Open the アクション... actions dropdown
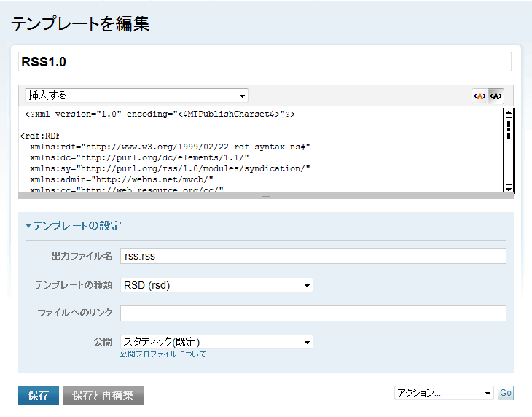The image size is (532, 417). pyautogui.click(x=444, y=393)
